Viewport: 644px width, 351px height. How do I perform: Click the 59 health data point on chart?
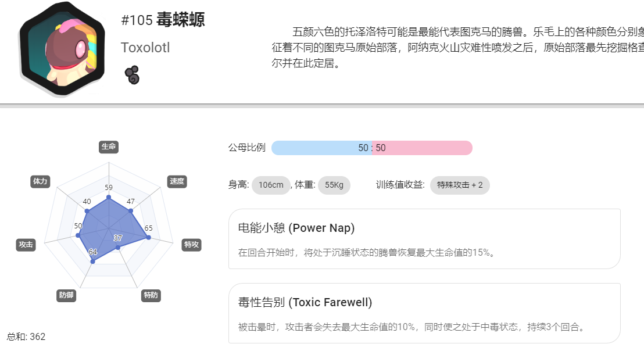109,198
